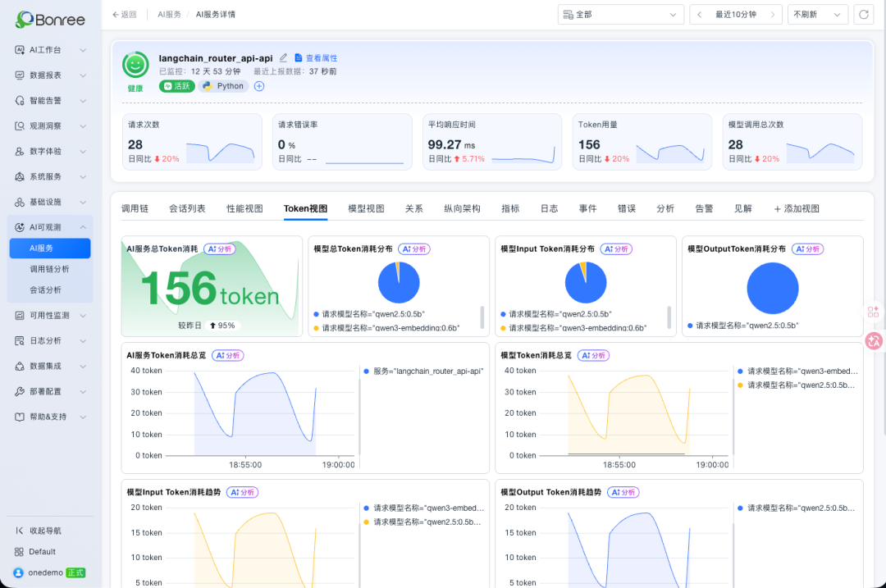The width and height of the screenshot is (886, 588).
Task: Open AI分析 for 模型Input Token消耗趋势
Action: point(242,493)
